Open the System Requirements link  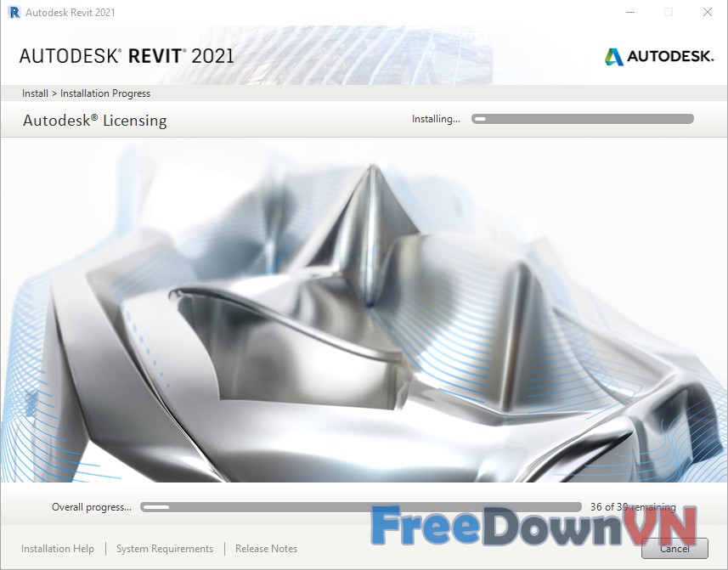pyautogui.click(x=165, y=549)
